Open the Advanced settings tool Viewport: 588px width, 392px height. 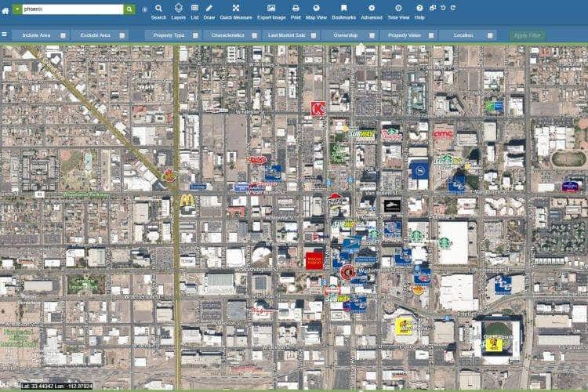pos(372,12)
